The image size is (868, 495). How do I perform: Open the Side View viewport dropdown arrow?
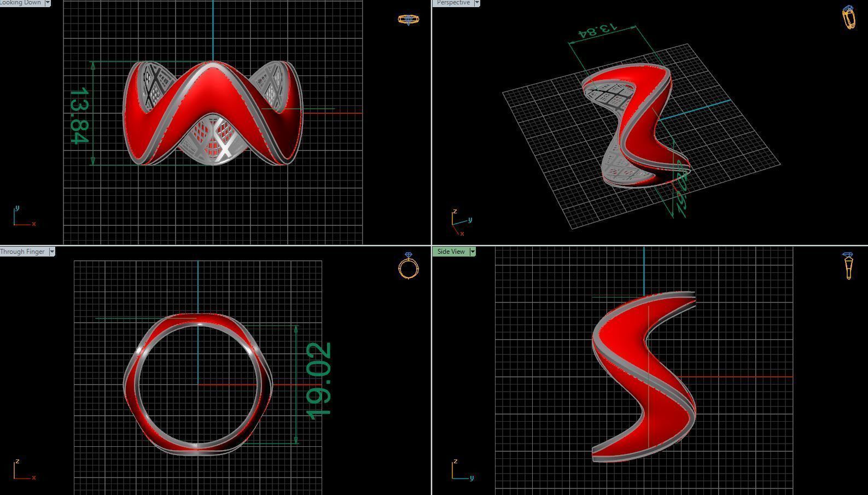pos(473,252)
